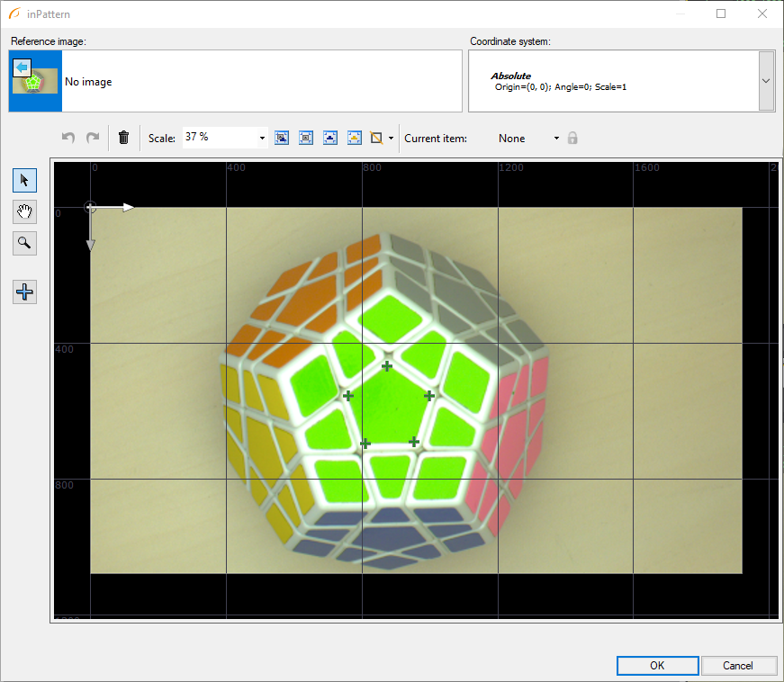Open the Scale percentage dropdown
Viewport: 784px width, 682px height.
point(262,139)
